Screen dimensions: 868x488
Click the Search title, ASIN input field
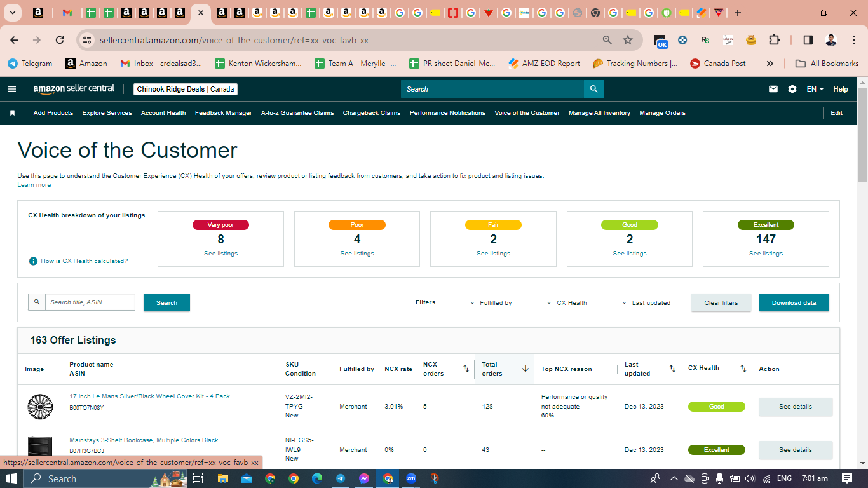[90, 302]
